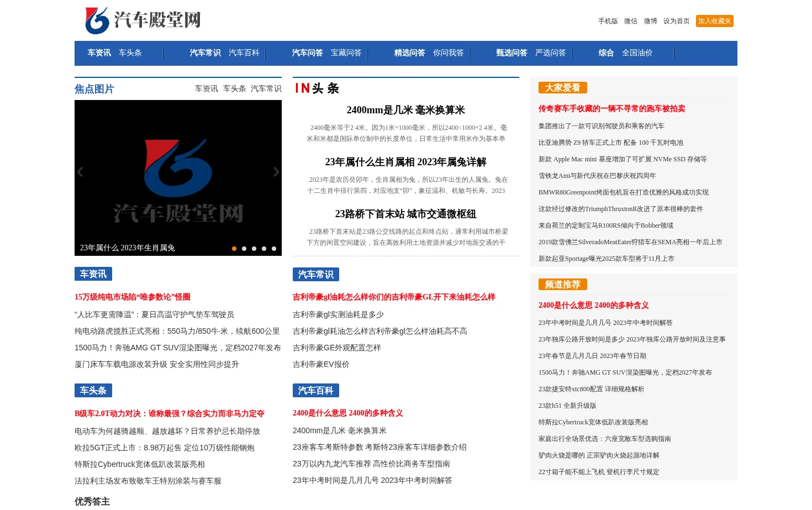The image size is (812, 510).
Task: Open article 吉利帝豪GE外观配置怎样
Action: point(337,348)
